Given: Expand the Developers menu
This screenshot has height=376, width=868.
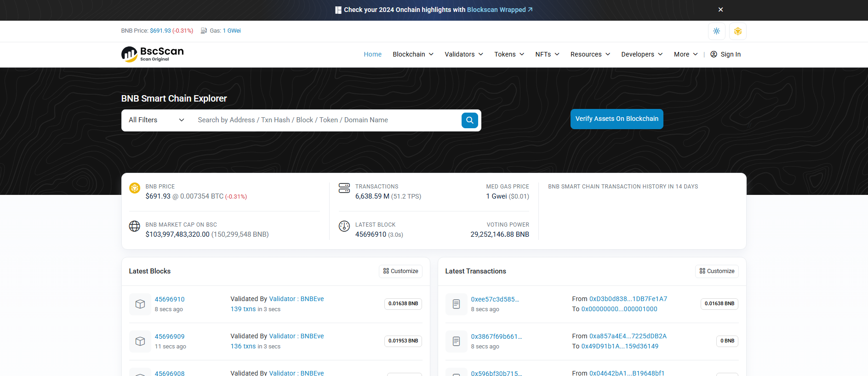Looking at the screenshot, I should click(642, 54).
